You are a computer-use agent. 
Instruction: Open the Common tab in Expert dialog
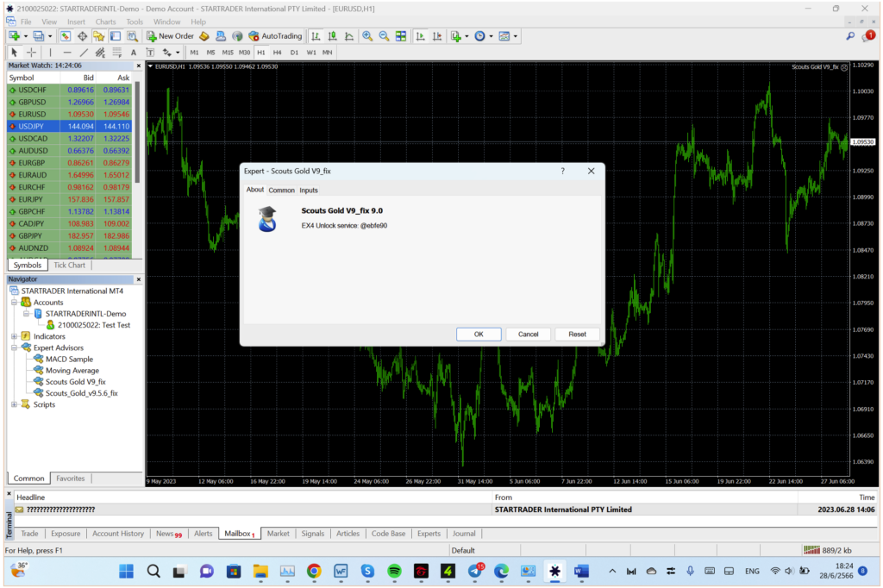click(282, 191)
